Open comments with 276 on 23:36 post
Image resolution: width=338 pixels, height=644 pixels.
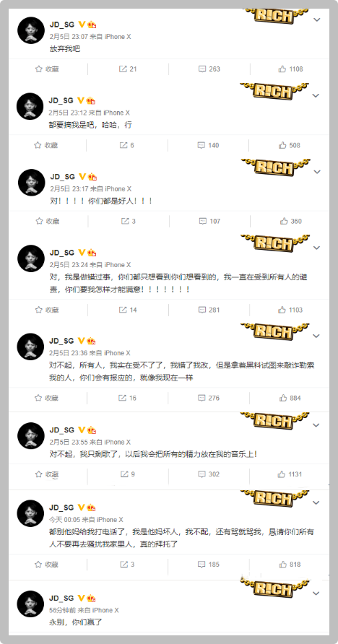209,398
